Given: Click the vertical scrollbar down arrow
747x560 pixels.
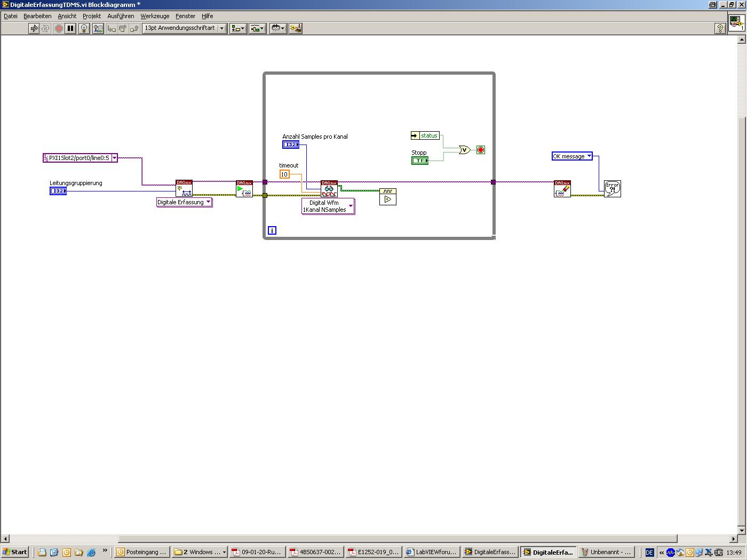Looking at the screenshot, I should pos(742,530).
